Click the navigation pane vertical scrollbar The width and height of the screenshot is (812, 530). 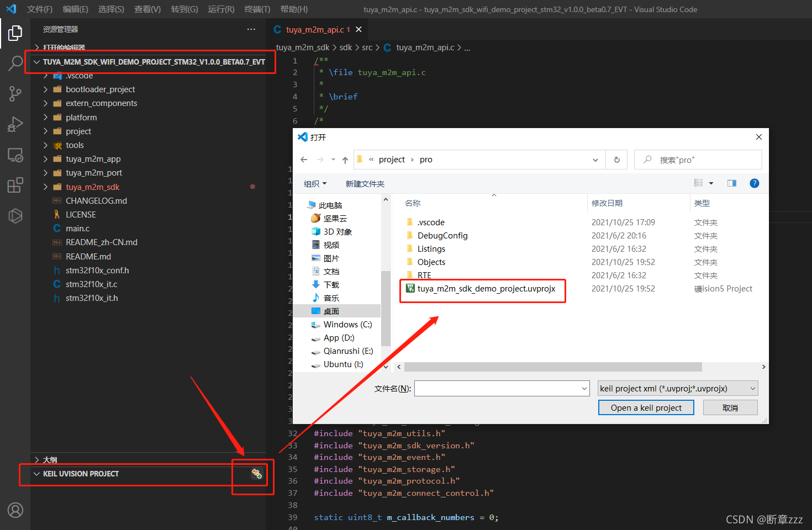[386, 308]
